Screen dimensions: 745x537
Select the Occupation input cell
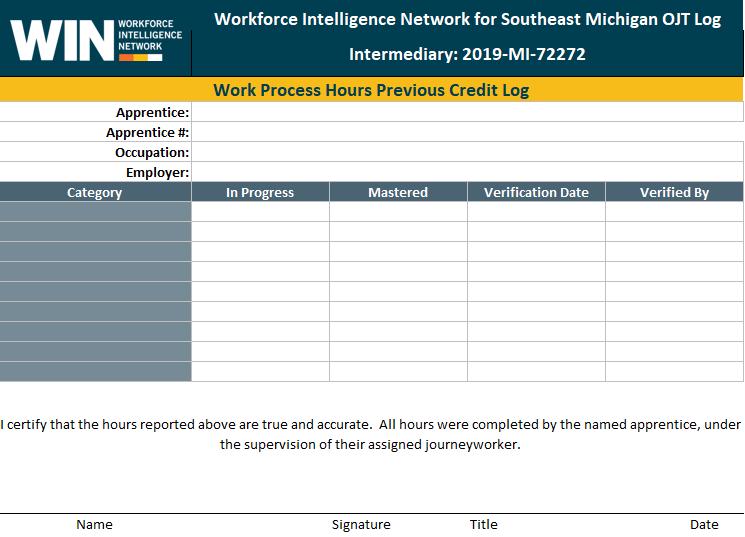click(467, 152)
